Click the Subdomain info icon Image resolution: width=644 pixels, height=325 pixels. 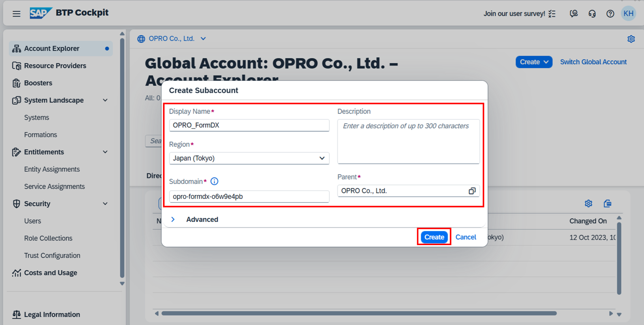(214, 182)
